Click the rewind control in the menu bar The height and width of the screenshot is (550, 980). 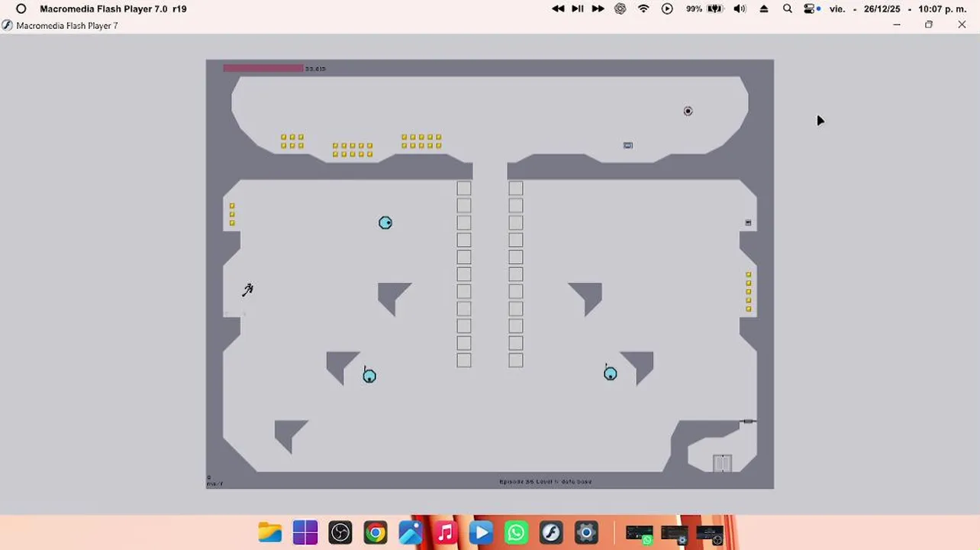coord(558,9)
